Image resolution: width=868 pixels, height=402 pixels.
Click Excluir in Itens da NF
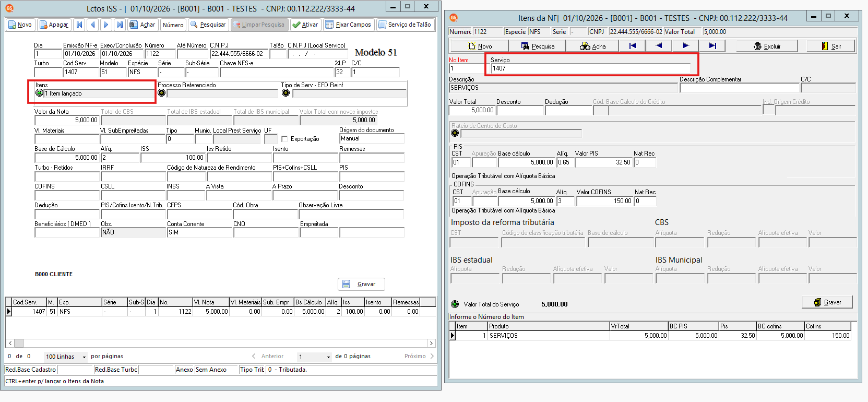(767, 46)
